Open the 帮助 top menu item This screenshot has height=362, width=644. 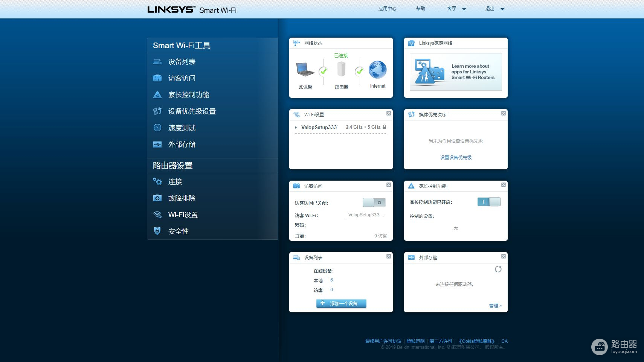click(x=420, y=9)
